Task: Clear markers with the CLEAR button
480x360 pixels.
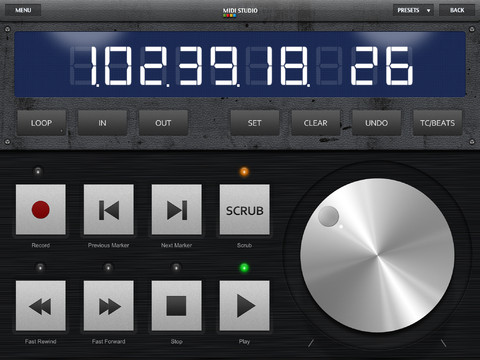Action: [x=316, y=123]
